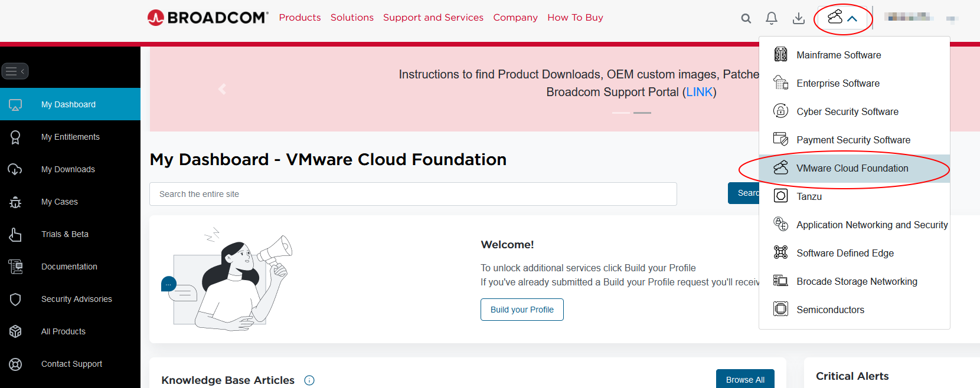
Task: Click the downloads tray icon in header
Action: 799,18
